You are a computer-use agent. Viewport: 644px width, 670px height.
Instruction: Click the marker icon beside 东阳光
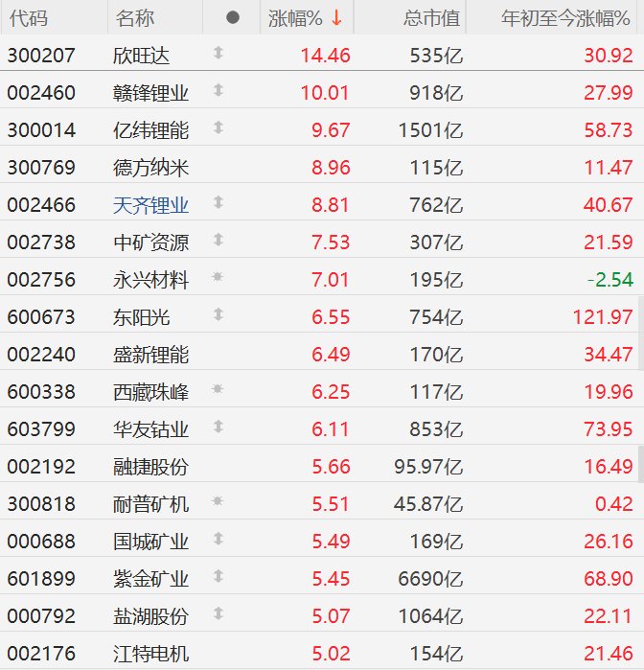pyautogui.click(x=218, y=314)
